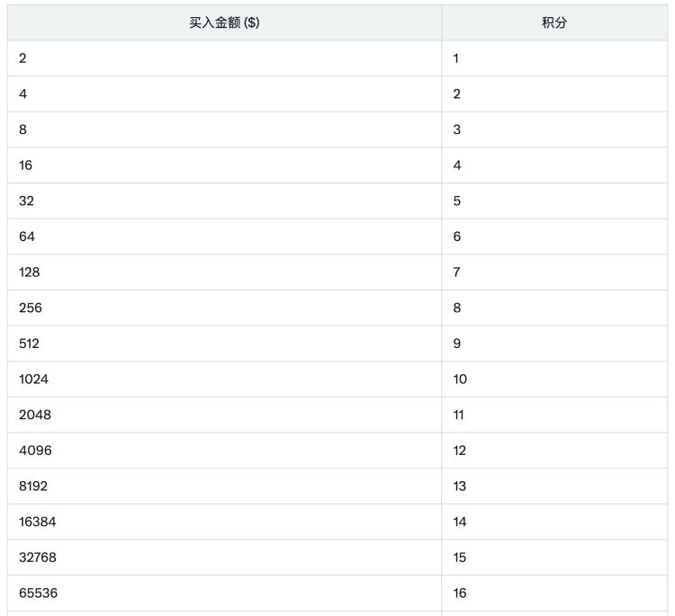
Task: Click points value 5 in row 32
Action: point(554,201)
